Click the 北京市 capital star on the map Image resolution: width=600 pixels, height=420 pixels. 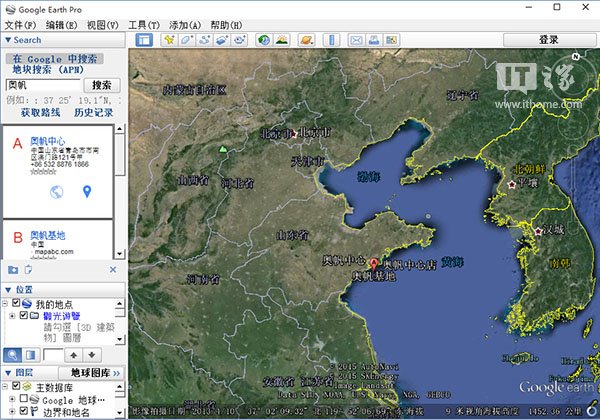[293, 134]
